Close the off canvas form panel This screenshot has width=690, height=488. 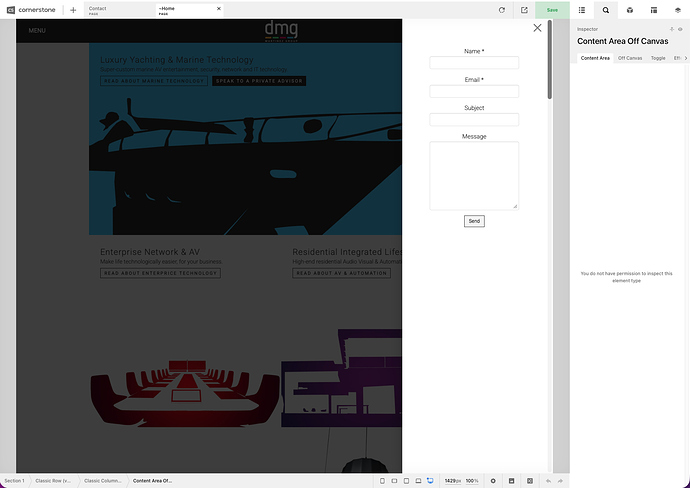pos(537,28)
